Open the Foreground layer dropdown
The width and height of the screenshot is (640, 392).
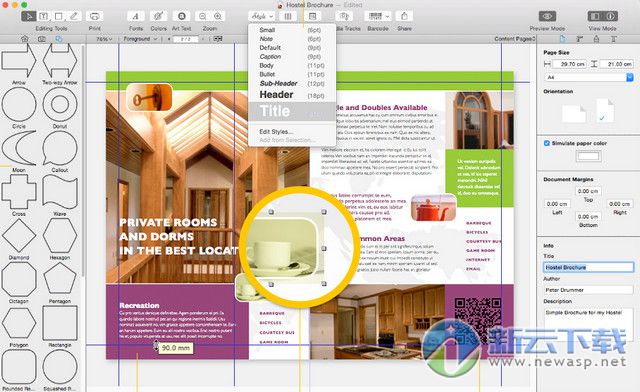click(x=140, y=39)
